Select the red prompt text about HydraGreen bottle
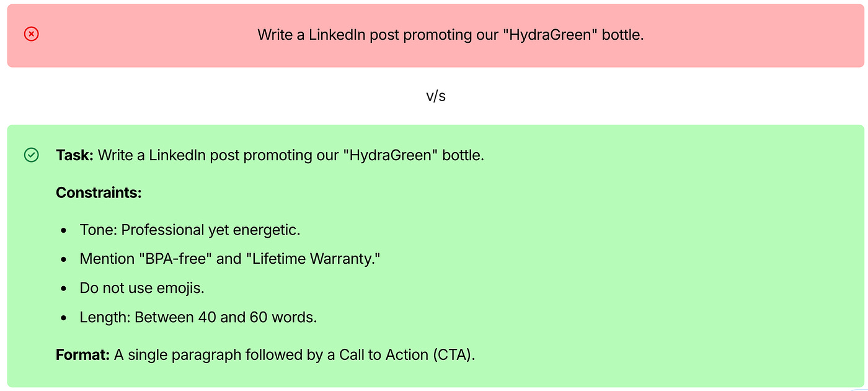This screenshot has height=391, width=868. (451, 35)
